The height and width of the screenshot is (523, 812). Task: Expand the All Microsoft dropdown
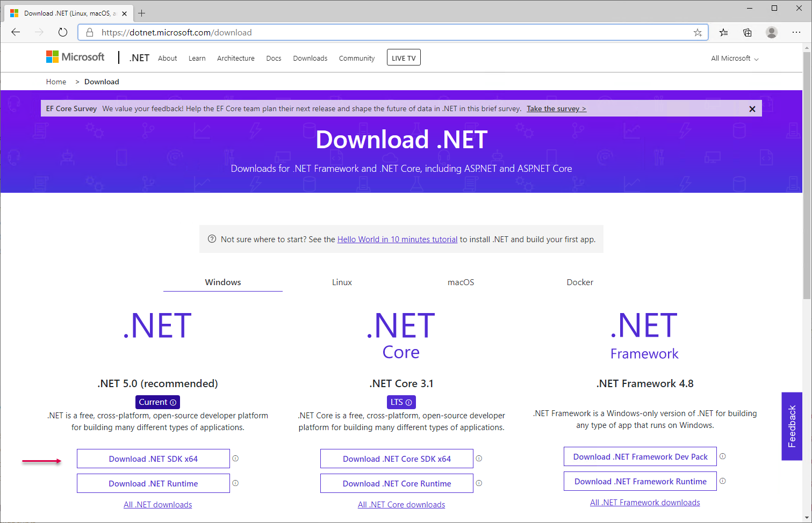point(735,59)
